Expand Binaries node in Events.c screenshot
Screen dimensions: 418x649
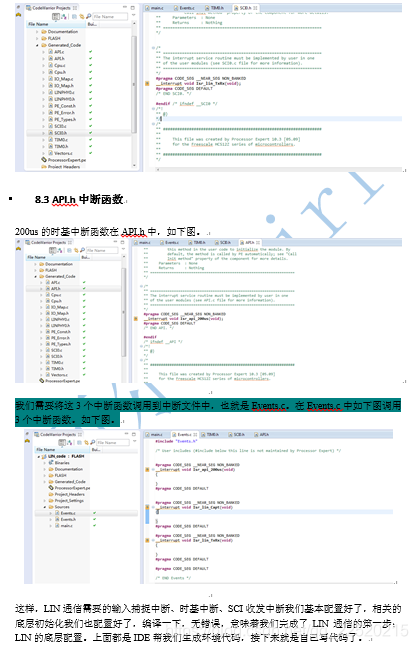point(45,463)
